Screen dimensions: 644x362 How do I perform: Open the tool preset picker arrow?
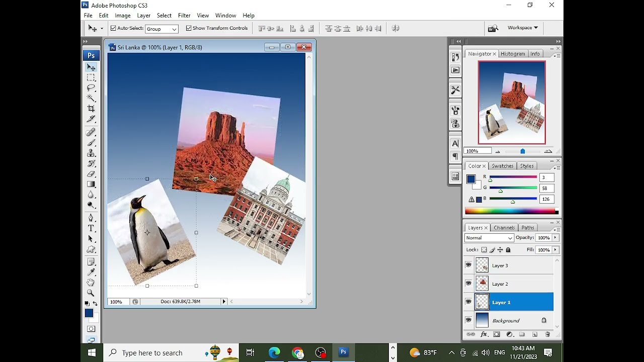tap(102, 28)
